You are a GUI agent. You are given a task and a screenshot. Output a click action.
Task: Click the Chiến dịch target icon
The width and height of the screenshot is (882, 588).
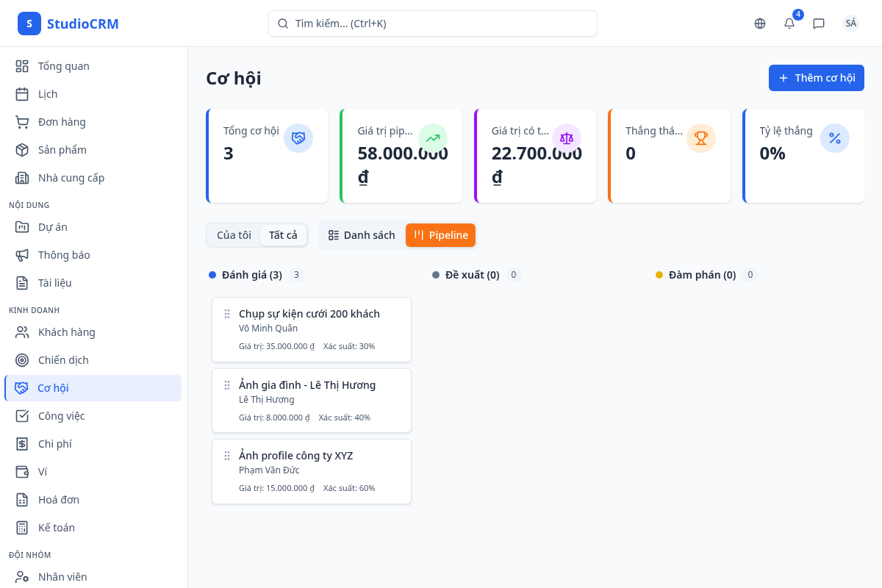click(x=22, y=359)
